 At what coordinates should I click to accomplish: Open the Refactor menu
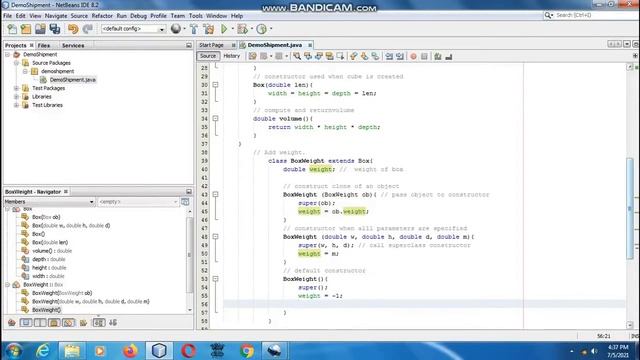tap(102, 16)
